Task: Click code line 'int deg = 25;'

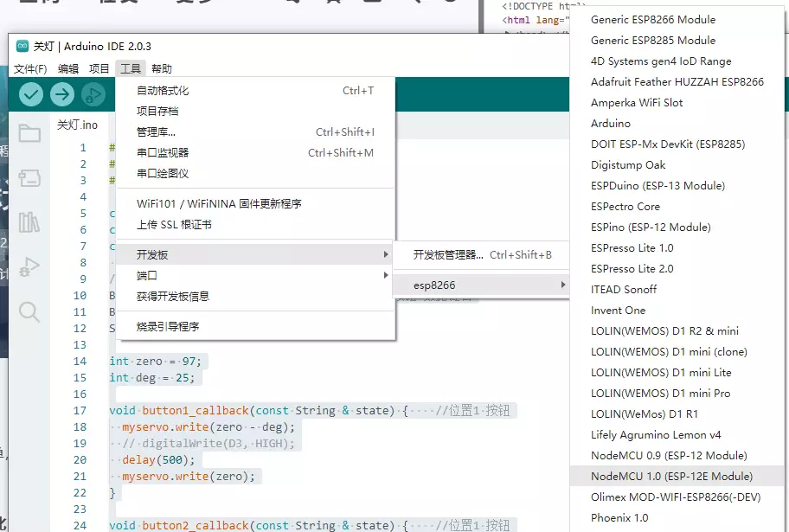Action: click(x=152, y=378)
